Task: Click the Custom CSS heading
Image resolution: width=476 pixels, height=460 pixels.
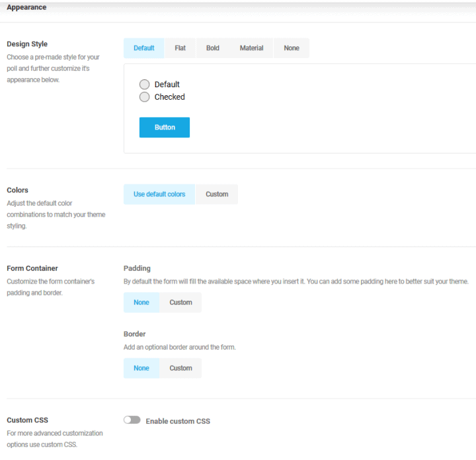Action: [x=27, y=420]
